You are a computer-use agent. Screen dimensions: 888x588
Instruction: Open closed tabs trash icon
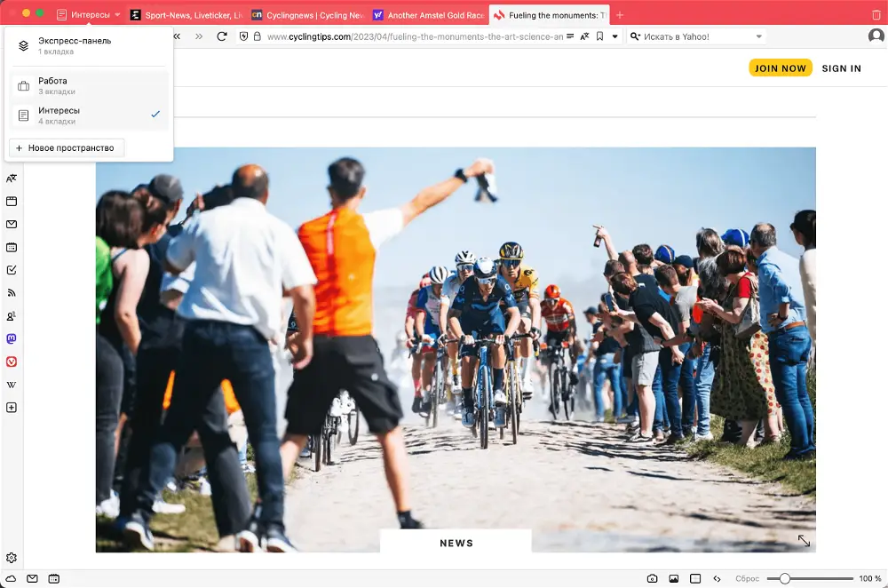click(876, 15)
